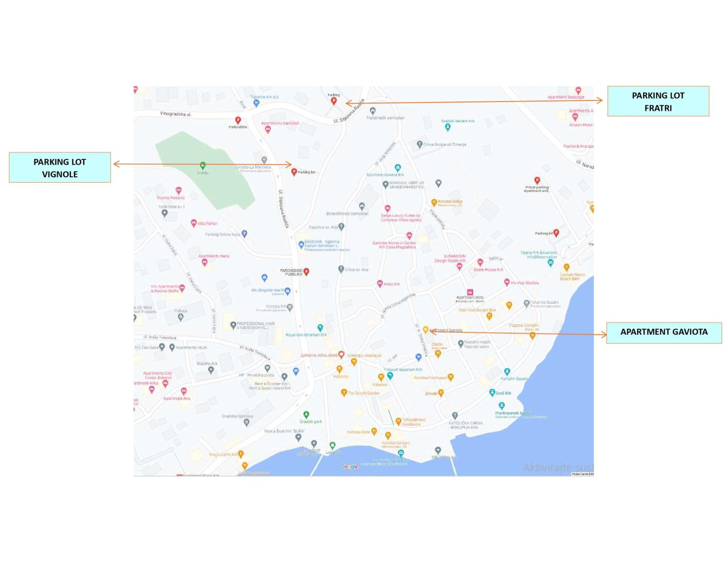Click the Privat parking Apartment pin
The image size is (728, 563).
click(537, 180)
